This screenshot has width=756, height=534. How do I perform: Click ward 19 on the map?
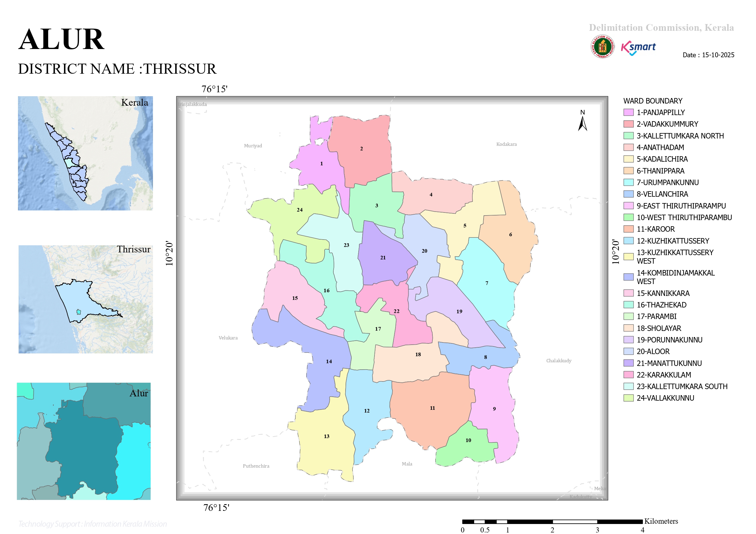pos(459,311)
